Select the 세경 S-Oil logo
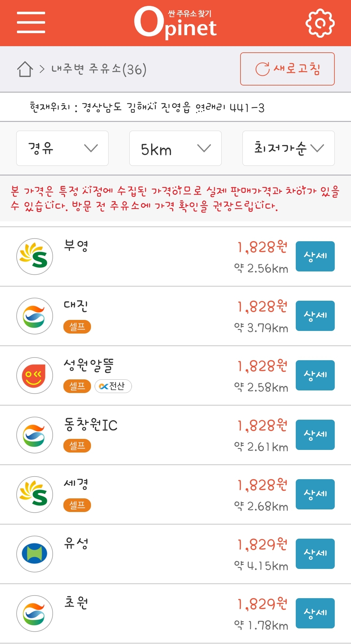The height and width of the screenshot is (644, 351). tap(35, 494)
